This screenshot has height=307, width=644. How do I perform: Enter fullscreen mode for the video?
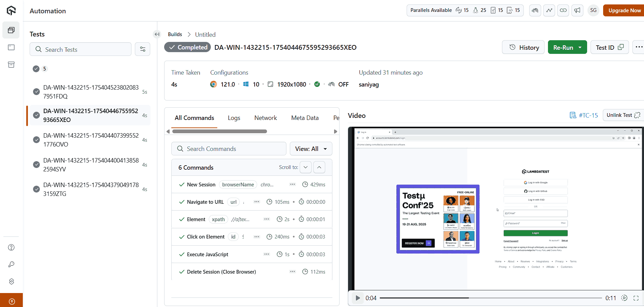tap(636, 298)
